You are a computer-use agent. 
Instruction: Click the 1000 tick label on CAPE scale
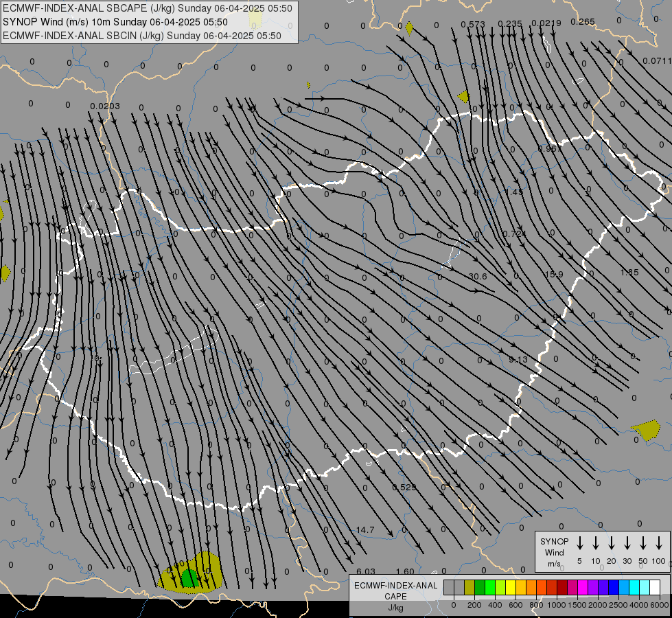point(556,605)
